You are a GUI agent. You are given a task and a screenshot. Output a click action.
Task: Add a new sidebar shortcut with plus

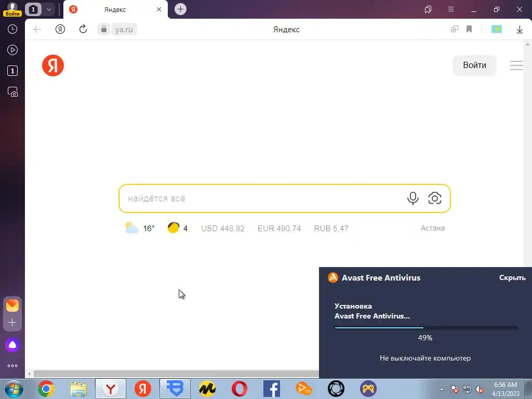[12, 322]
